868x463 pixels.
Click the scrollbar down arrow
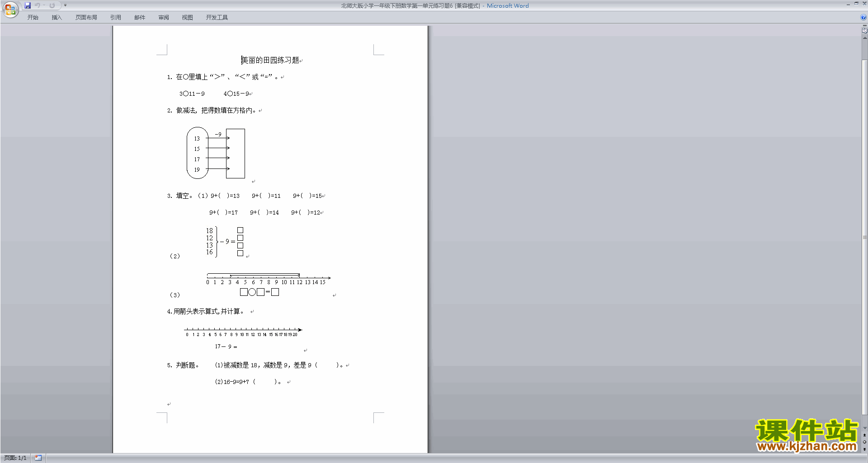(x=864, y=428)
